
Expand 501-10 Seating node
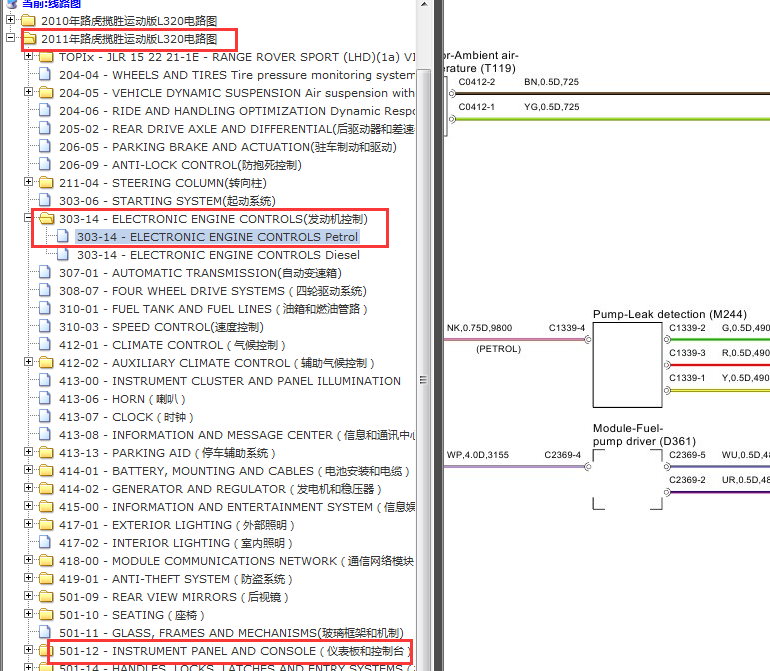pos(28,614)
